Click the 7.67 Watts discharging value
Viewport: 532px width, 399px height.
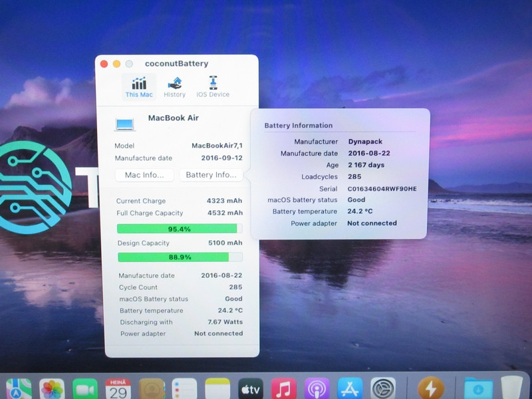(225, 322)
